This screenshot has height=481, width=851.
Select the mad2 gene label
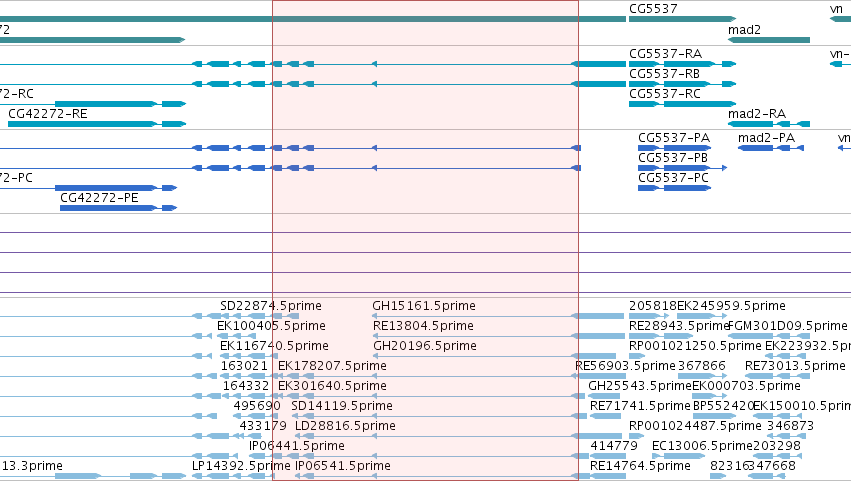744,30
